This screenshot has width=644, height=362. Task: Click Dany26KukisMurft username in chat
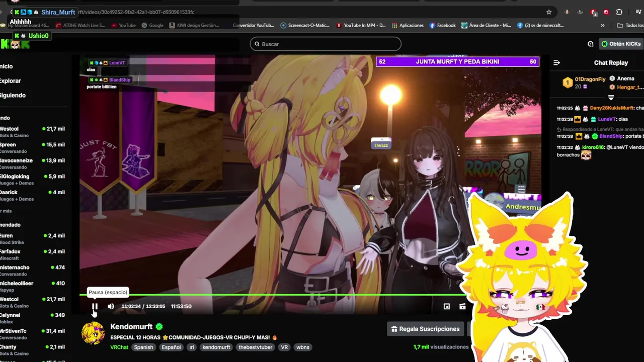612,108
